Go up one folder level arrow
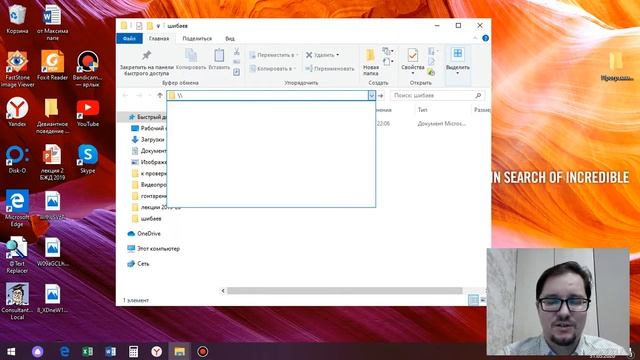 (x=160, y=96)
